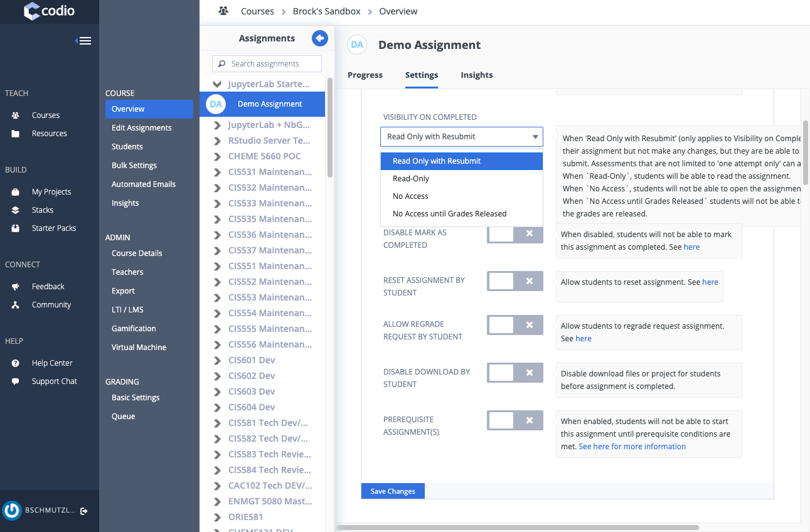The image size is (810, 532).
Task: Click the Starter Packs icon
Action: (16, 228)
